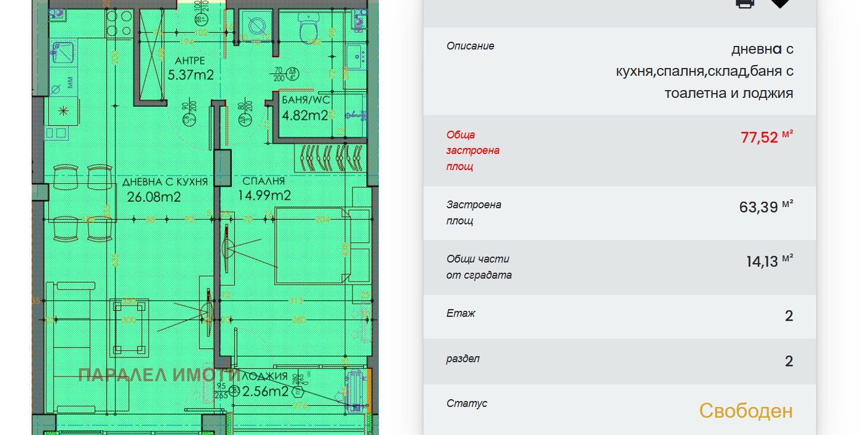The image size is (868, 435).
Task: Click the ПАРАЛЕЛ ИМОТИ watermark
Action: click(159, 375)
